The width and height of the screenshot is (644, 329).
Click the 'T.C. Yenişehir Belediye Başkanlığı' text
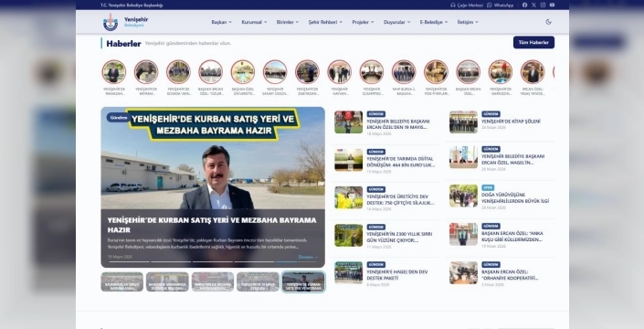132,5
